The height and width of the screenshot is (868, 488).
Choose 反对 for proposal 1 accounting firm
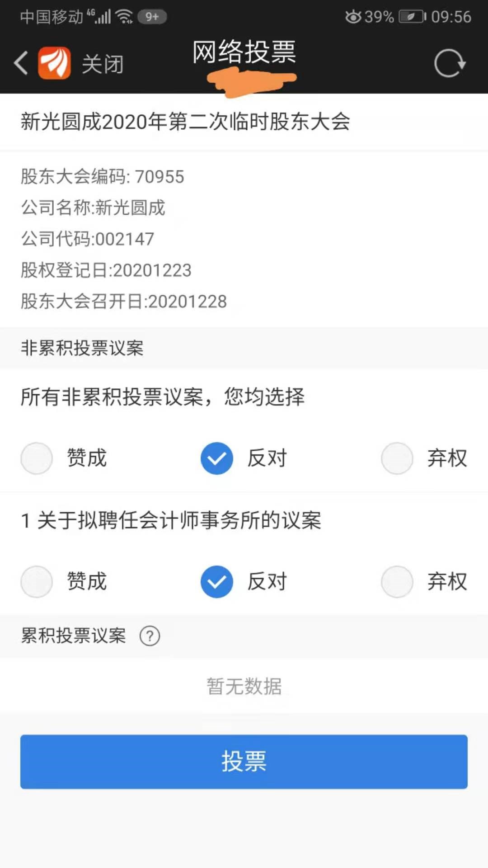click(217, 581)
